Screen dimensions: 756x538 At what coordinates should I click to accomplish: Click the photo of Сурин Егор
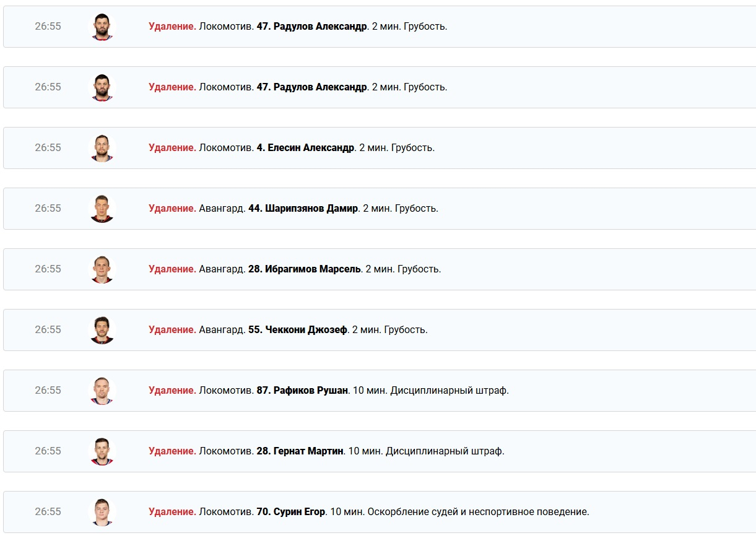tap(102, 512)
